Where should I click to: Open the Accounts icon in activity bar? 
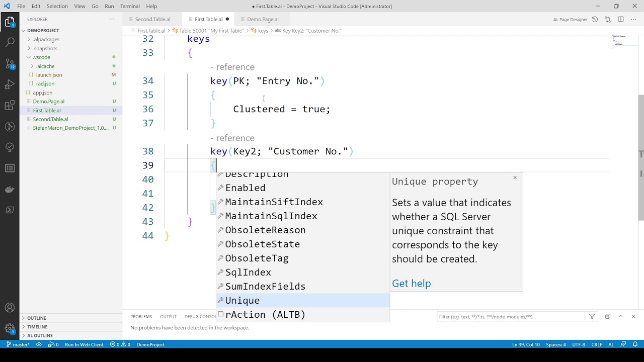click(10, 308)
